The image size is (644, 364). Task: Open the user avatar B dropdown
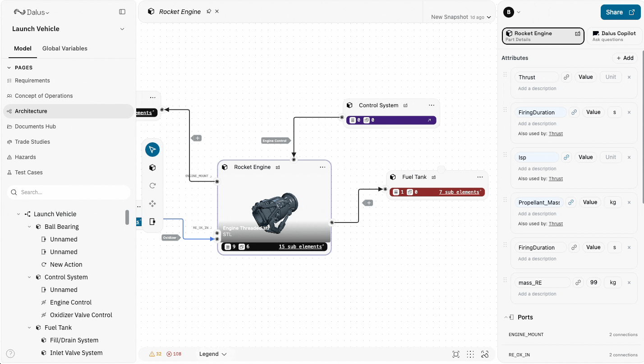coord(512,12)
